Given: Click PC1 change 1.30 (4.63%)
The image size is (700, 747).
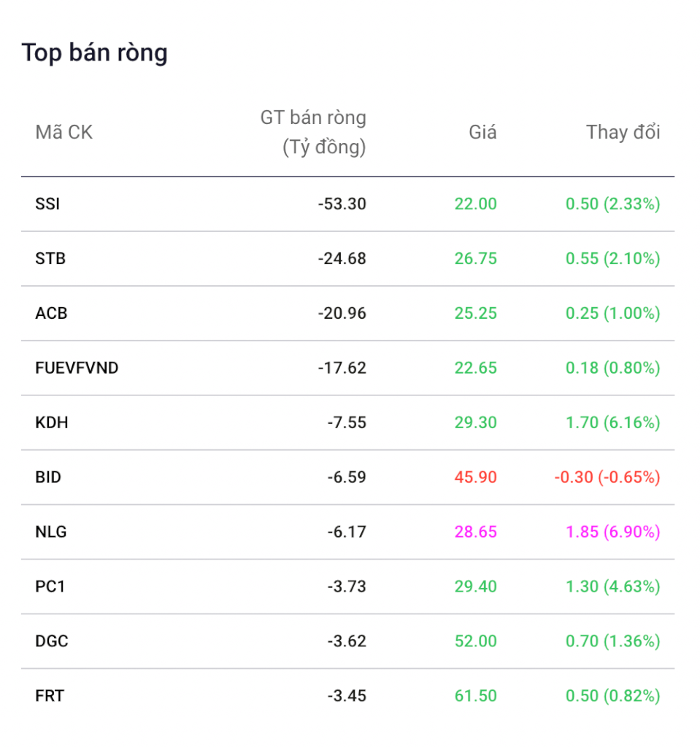Looking at the screenshot, I should point(612,587).
